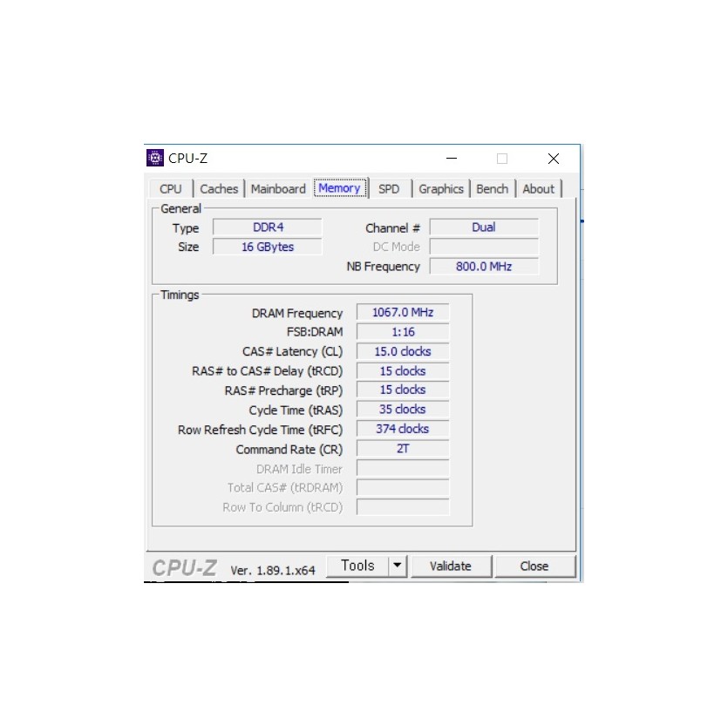The width and height of the screenshot is (728, 726).
Task: Go to the Bench tab
Action: (492, 189)
